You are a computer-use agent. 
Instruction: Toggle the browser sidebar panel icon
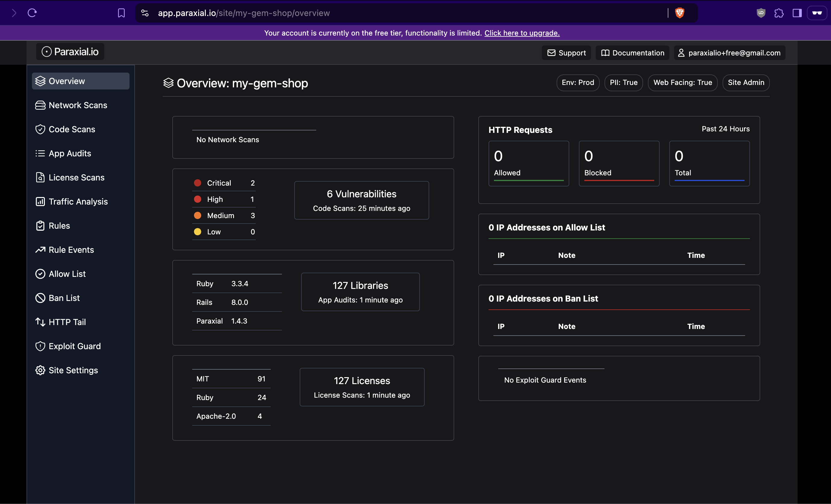pyautogui.click(x=797, y=13)
